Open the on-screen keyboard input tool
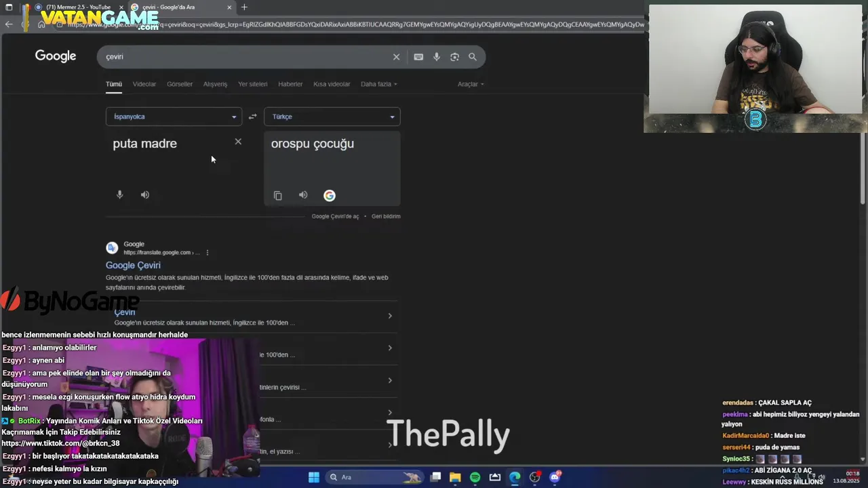This screenshot has width=868, height=488. [x=418, y=57]
